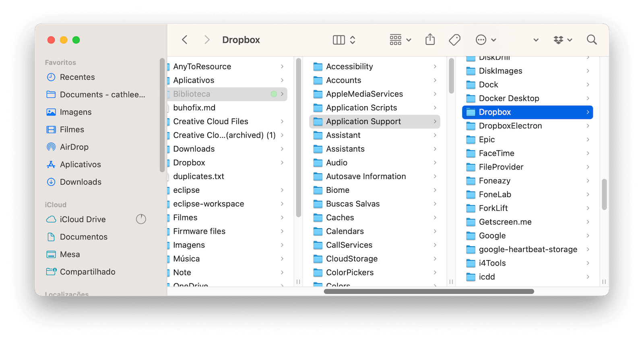Go forward with the toolbar forward arrow
Viewport: 644px width, 342px height.
[207, 40]
